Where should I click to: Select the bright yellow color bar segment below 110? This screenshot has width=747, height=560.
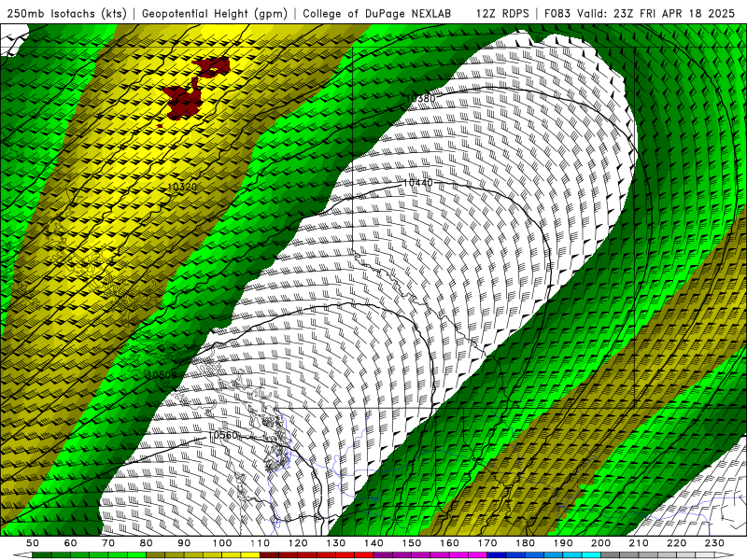click(x=250, y=555)
